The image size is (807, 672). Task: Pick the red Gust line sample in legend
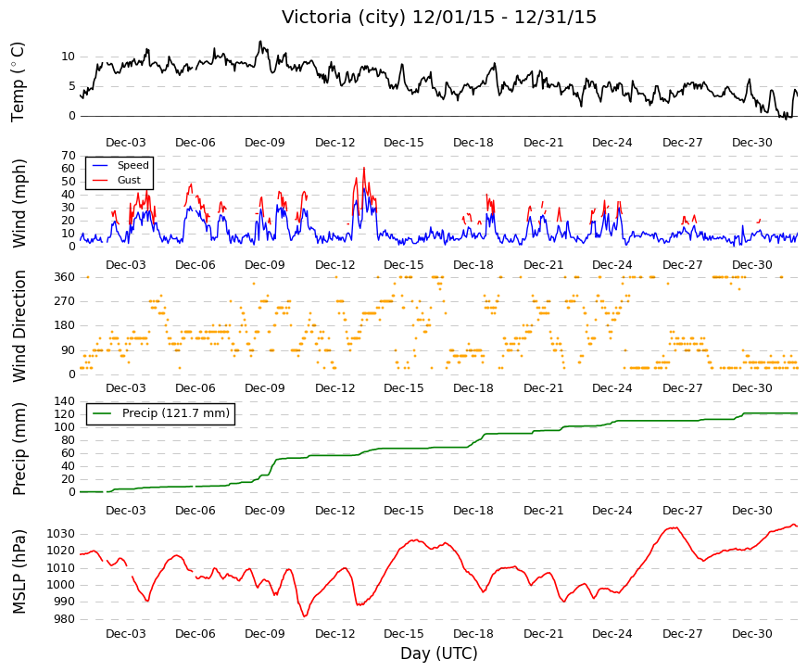[100, 180]
